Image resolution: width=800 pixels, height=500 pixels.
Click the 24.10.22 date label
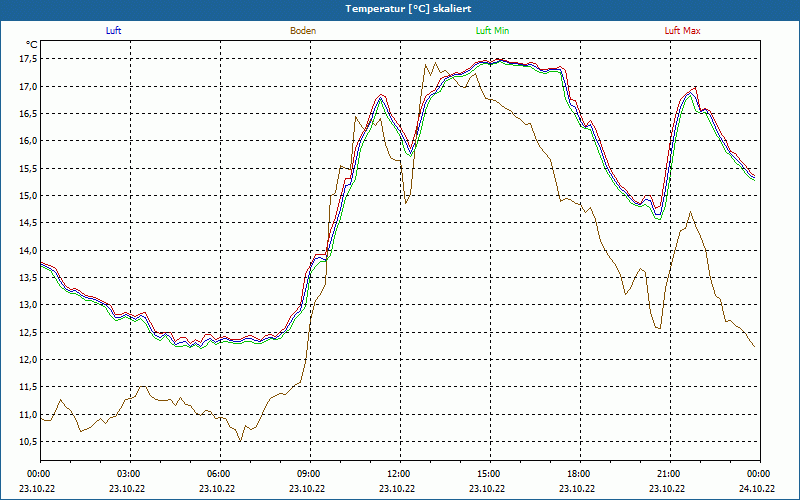[x=757, y=489]
